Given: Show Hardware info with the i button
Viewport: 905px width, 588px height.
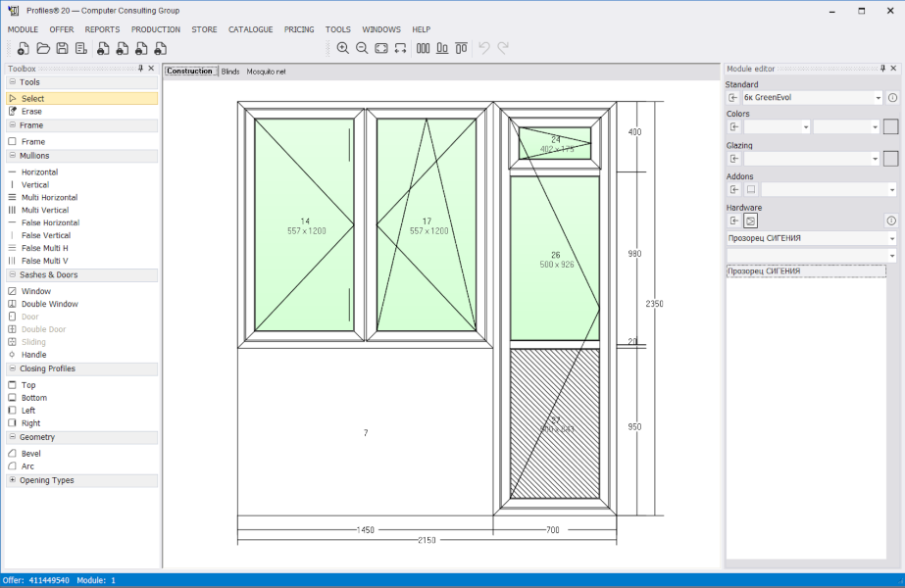Looking at the screenshot, I should [891, 220].
